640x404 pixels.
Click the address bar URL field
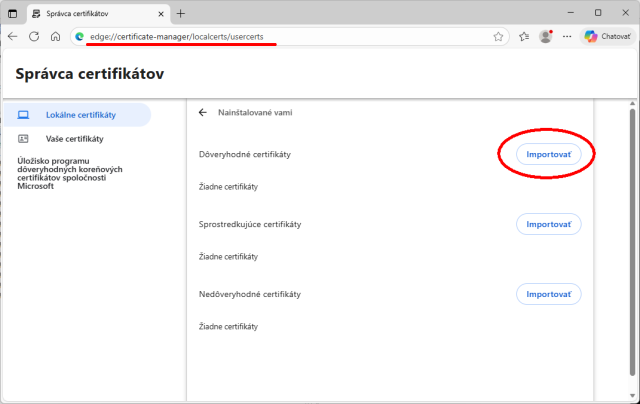(x=280, y=36)
